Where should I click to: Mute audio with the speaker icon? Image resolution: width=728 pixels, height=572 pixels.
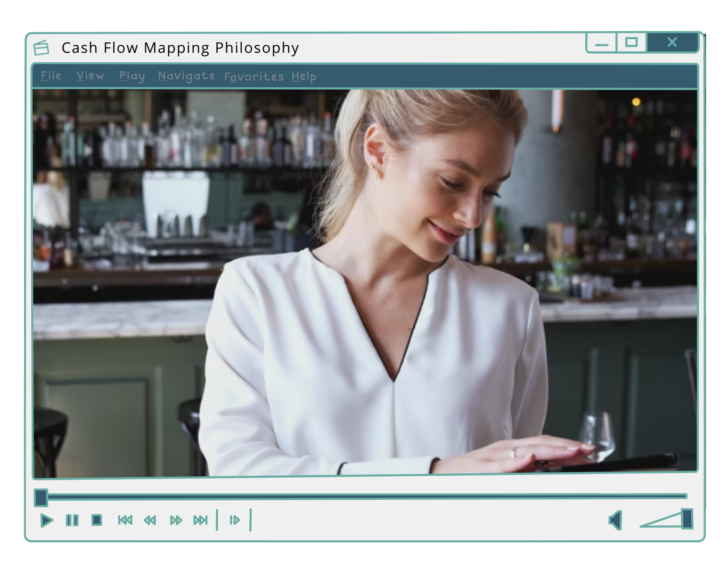[x=616, y=521]
